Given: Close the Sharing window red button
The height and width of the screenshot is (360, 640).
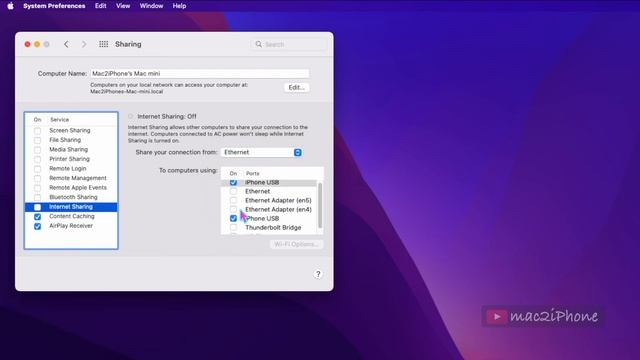Looking at the screenshot, I should (27, 44).
